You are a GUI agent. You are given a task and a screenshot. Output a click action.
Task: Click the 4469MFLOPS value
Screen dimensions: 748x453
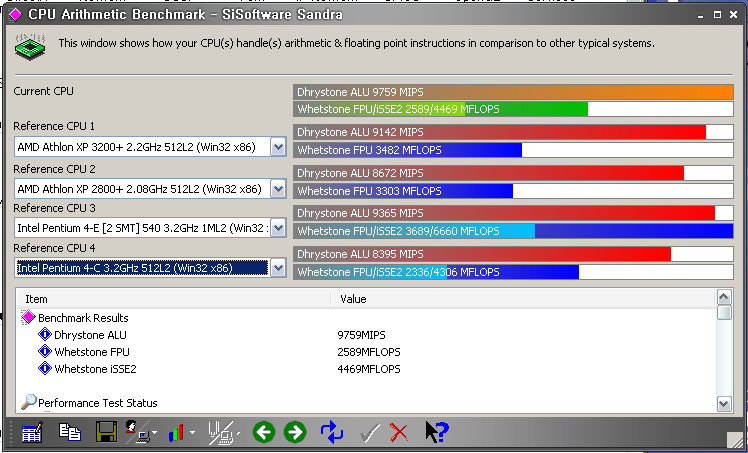[x=369, y=369]
